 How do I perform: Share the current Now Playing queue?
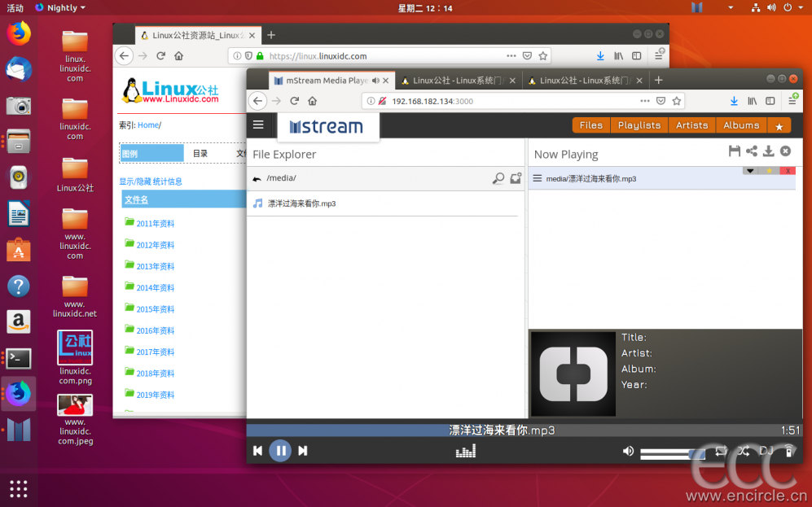(751, 151)
